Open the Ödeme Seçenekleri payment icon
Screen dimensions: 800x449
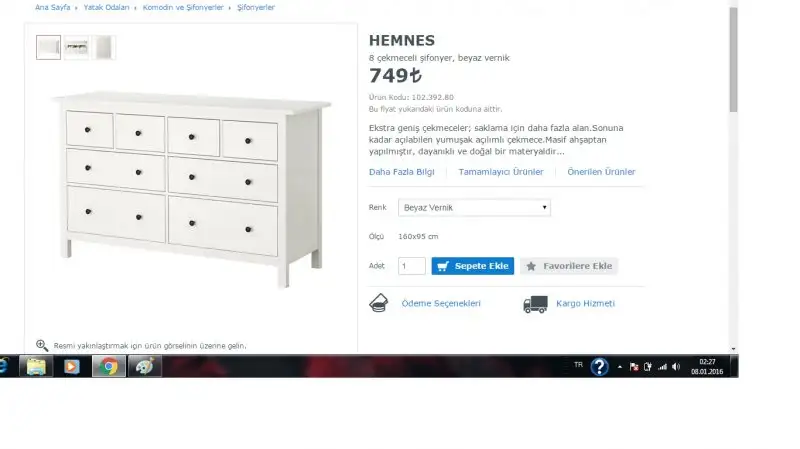click(379, 303)
